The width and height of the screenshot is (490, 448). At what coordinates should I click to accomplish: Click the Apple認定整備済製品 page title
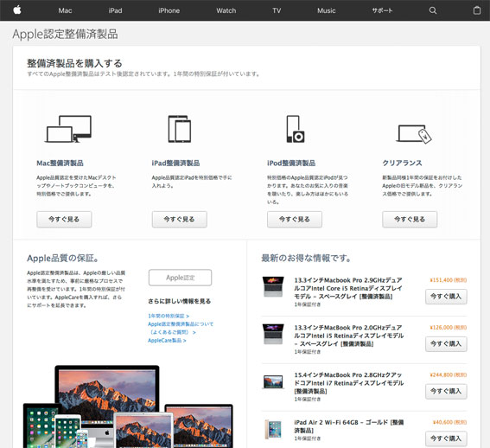coord(65,34)
